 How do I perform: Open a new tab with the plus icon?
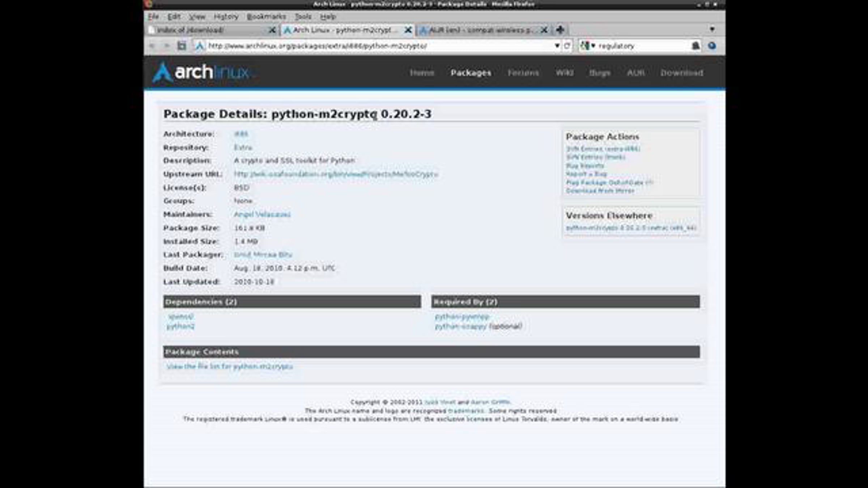tap(560, 30)
